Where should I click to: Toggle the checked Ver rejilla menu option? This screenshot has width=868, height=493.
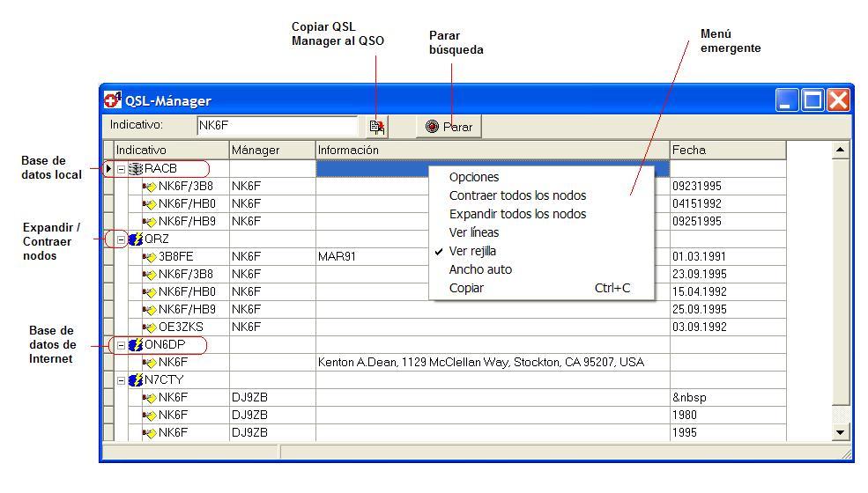(472, 251)
